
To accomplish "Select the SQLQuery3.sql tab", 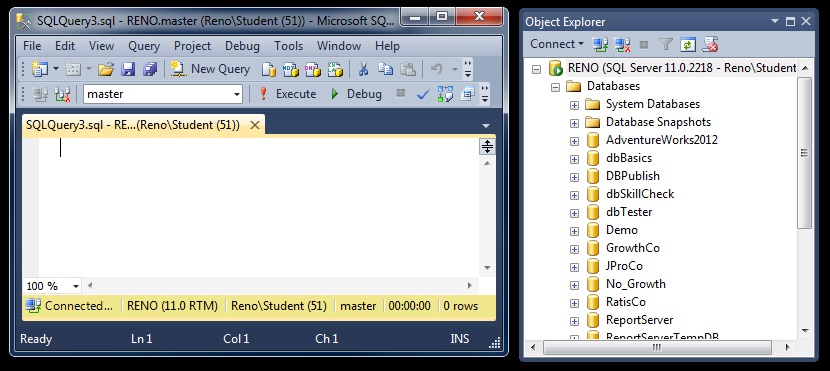I will point(133,125).
